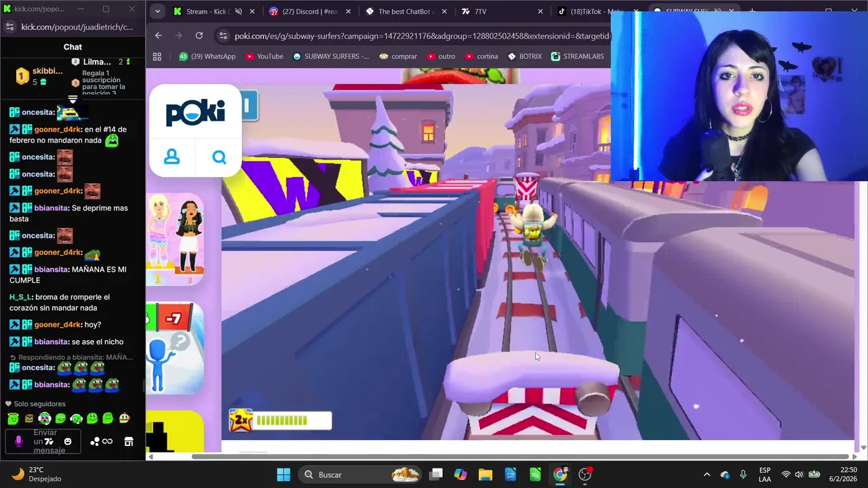The image size is (868, 488).
Task: Open the 7TV emote picker icon
Action: [x=49, y=441]
